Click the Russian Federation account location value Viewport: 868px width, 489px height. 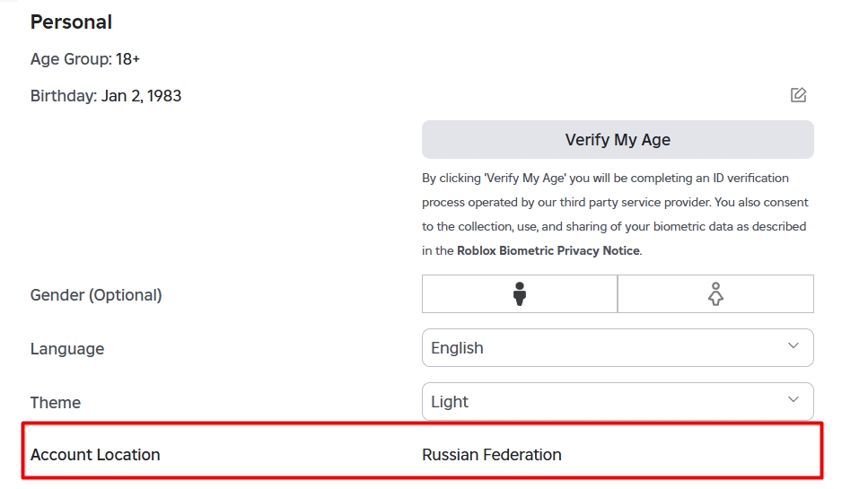(x=492, y=455)
